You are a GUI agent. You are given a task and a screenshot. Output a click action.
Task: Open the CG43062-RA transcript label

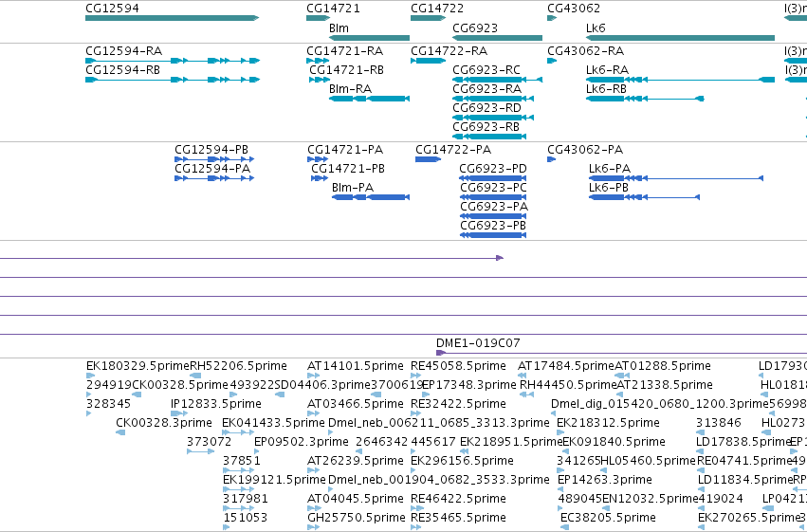(586, 51)
